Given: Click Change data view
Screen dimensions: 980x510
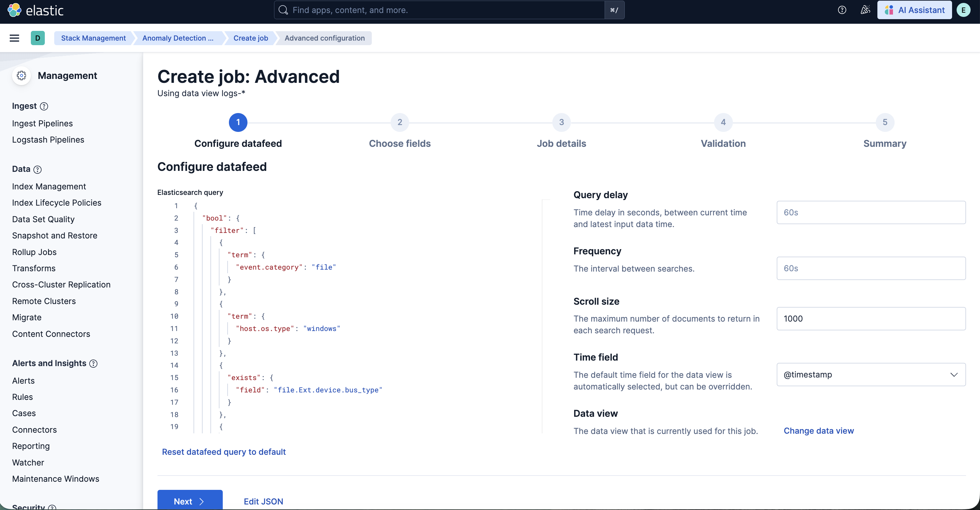Looking at the screenshot, I should 819,430.
